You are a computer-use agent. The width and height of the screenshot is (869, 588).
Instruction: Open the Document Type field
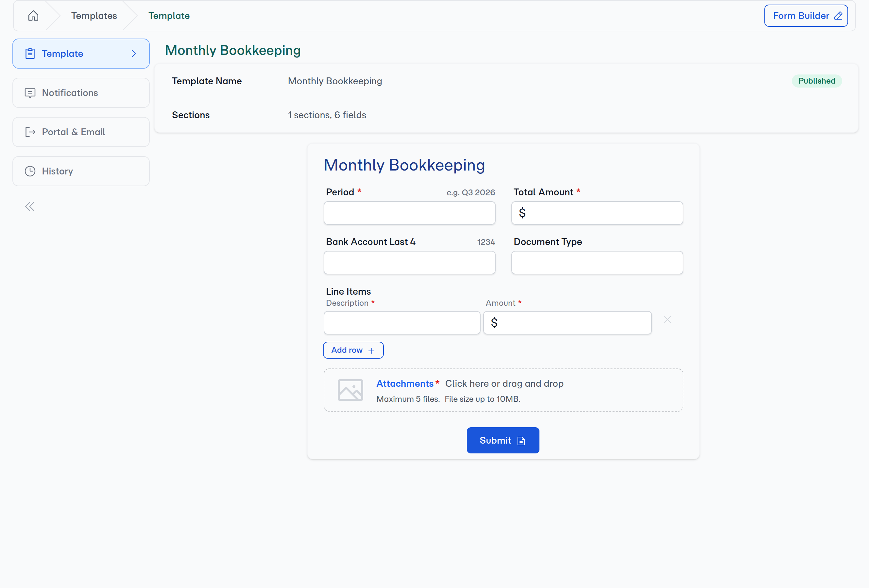point(597,263)
